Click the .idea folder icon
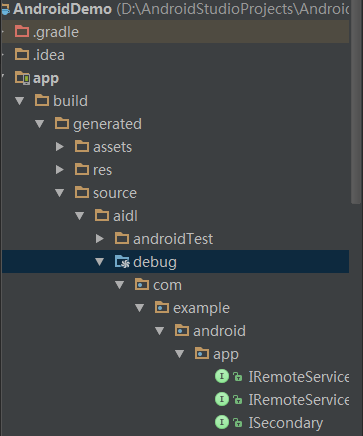 (x=22, y=54)
